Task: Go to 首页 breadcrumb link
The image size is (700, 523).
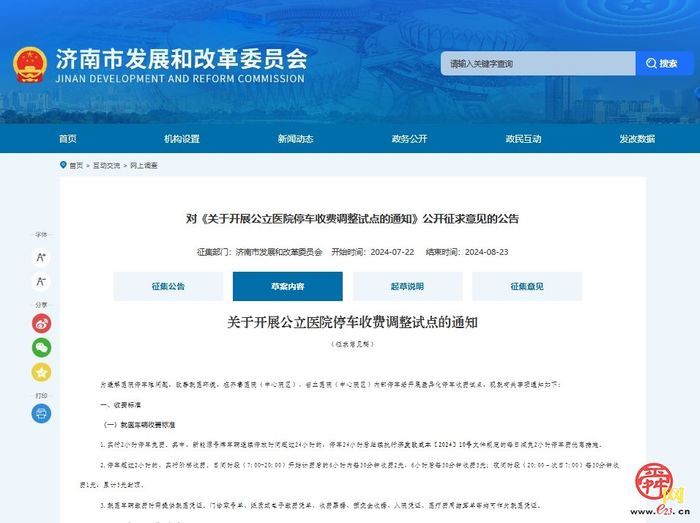Action: click(76, 166)
